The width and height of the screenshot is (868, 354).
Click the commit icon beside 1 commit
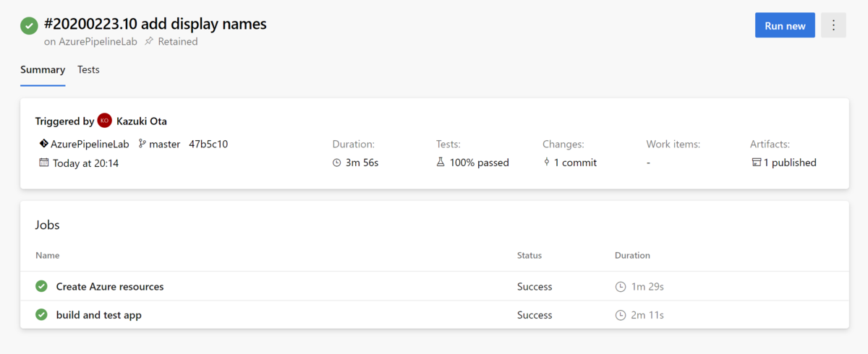click(547, 163)
